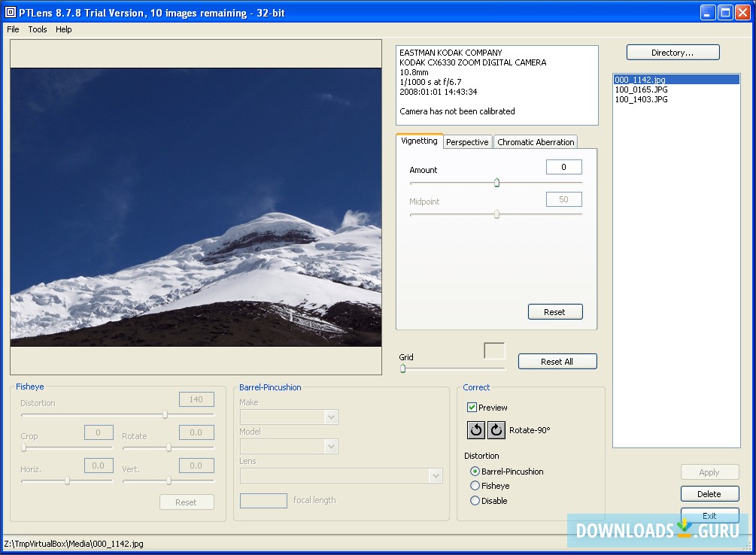Open the Chromatic Aberration tab
Viewport: 756px width, 555px height.
[536, 141]
